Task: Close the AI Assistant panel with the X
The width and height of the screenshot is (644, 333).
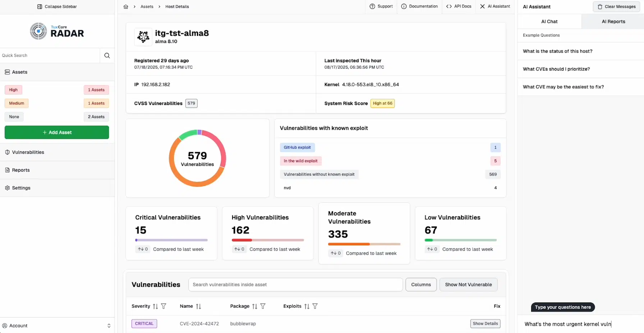Action: [x=482, y=6]
